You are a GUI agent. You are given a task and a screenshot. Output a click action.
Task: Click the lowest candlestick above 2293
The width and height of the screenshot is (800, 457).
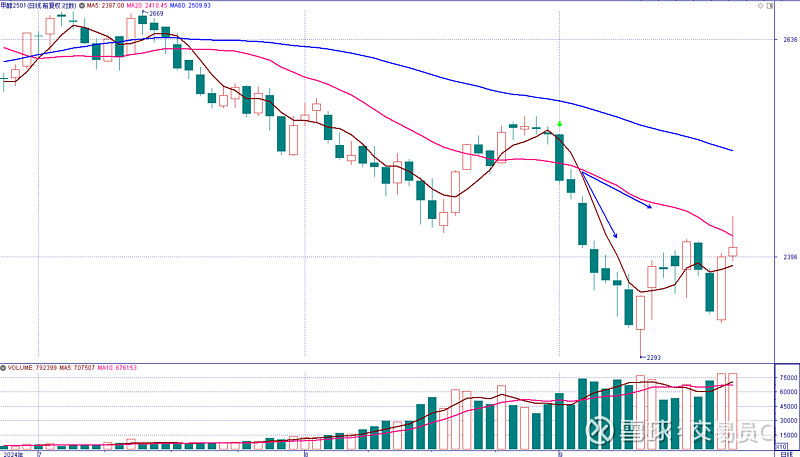pos(640,313)
